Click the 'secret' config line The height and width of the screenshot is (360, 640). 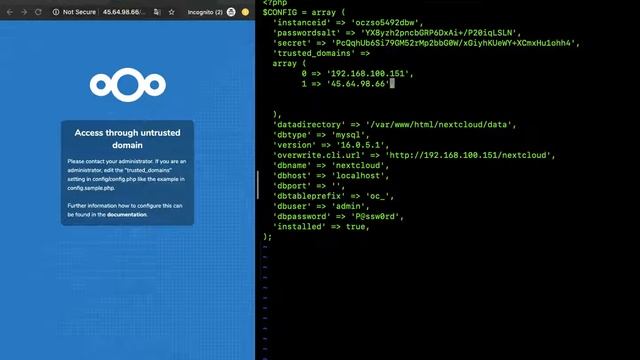(426, 43)
